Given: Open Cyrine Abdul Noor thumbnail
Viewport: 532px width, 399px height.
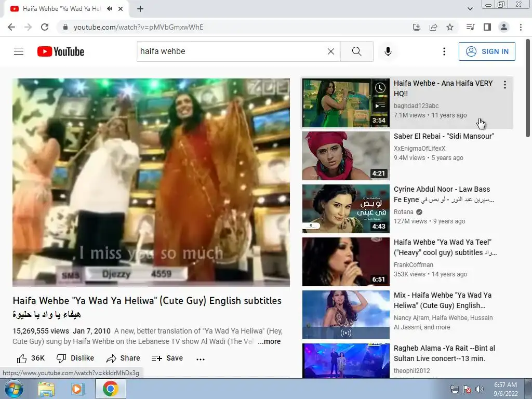Looking at the screenshot, I should click(345, 209).
